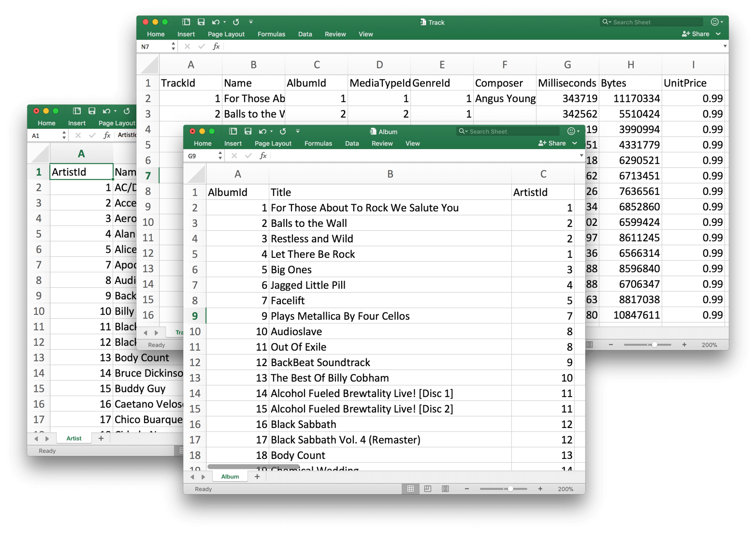756x533 pixels.
Task: Switch to the Data ribbon tab in Album window
Action: 351,143
